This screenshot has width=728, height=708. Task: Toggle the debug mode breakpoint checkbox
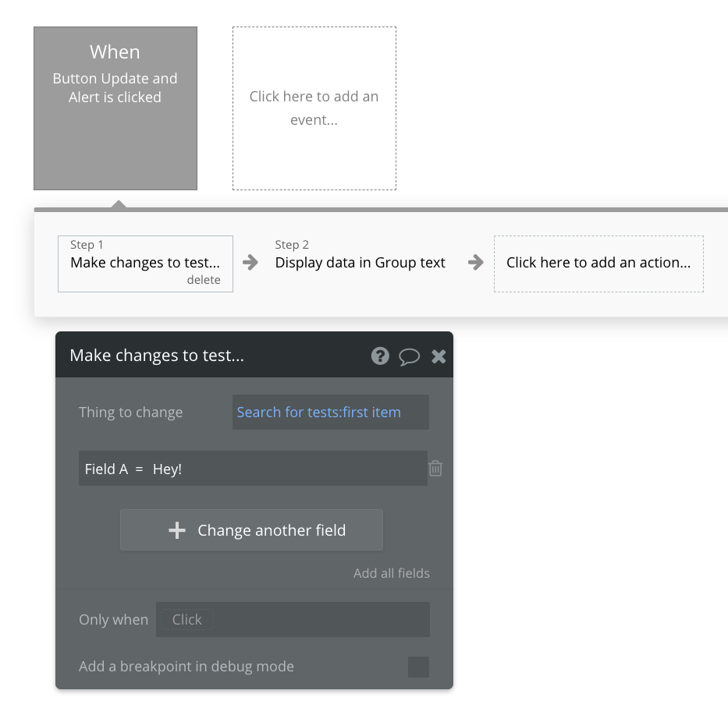pyautogui.click(x=418, y=667)
